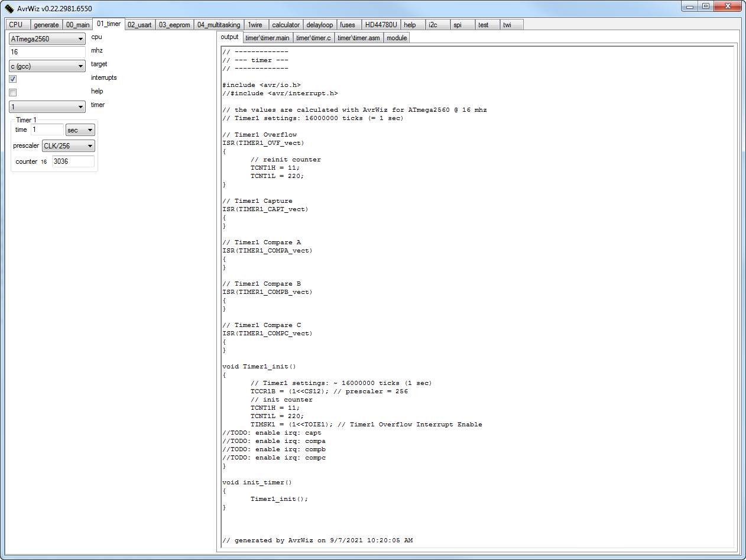
Task: Select the 01_timer tab
Action: (109, 24)
